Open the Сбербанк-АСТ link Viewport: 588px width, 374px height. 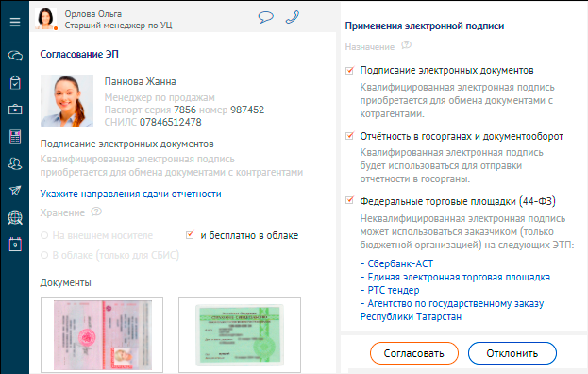coord(400,263)
